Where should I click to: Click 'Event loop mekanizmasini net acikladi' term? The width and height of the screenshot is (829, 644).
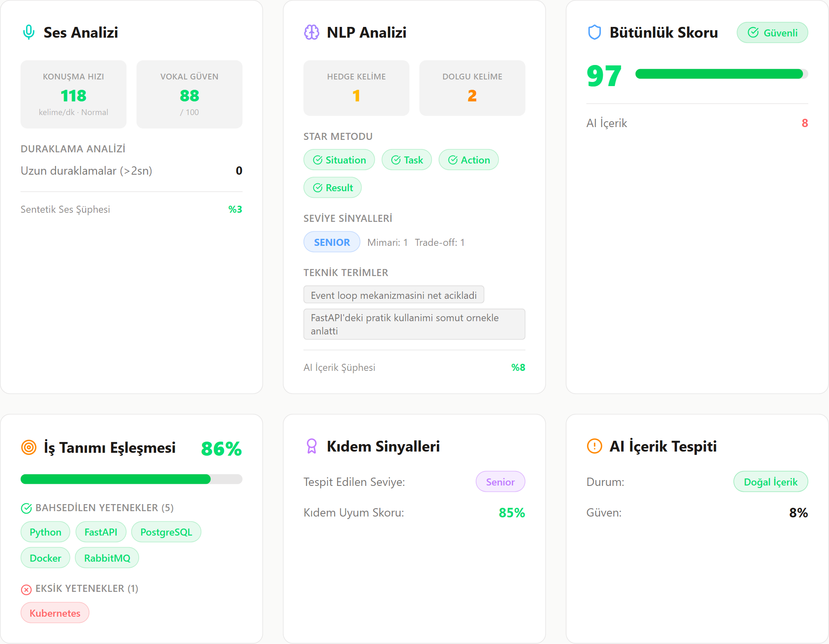click(x=393, y=295)
